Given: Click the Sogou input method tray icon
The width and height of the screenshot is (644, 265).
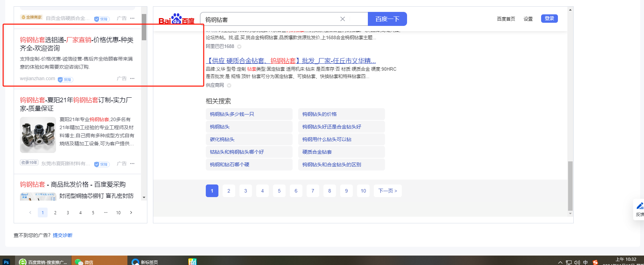Looking at the screenshot, I should [x=595, y=262].
